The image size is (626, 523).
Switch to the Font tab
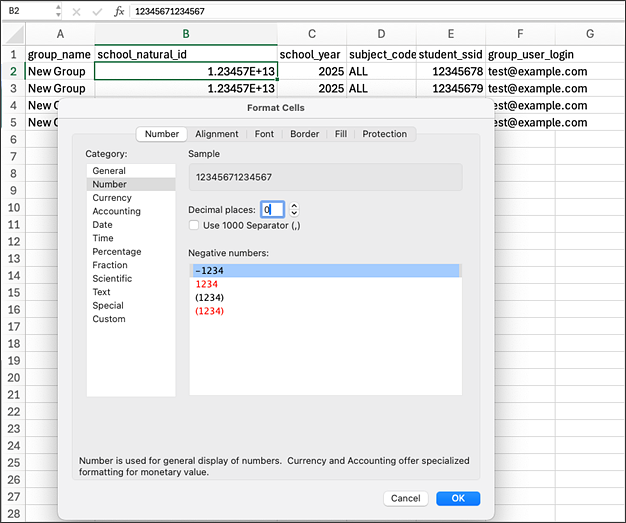[264, 134]
